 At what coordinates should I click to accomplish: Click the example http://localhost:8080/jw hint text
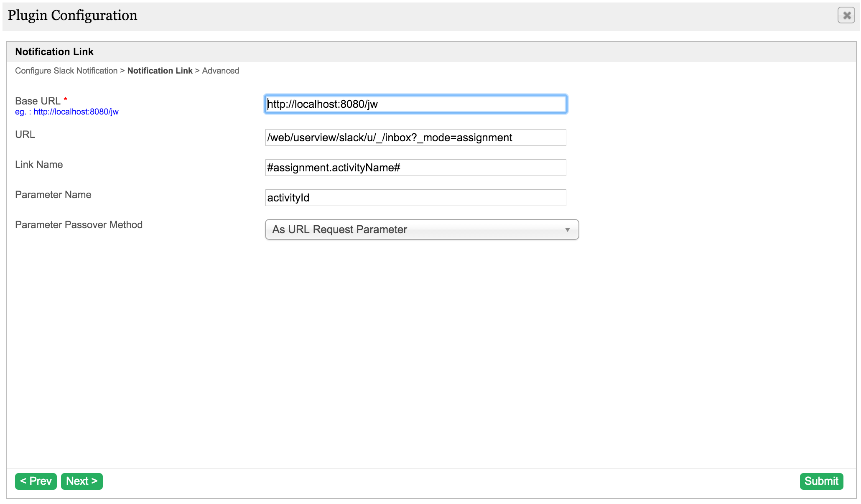coord(67,112)
